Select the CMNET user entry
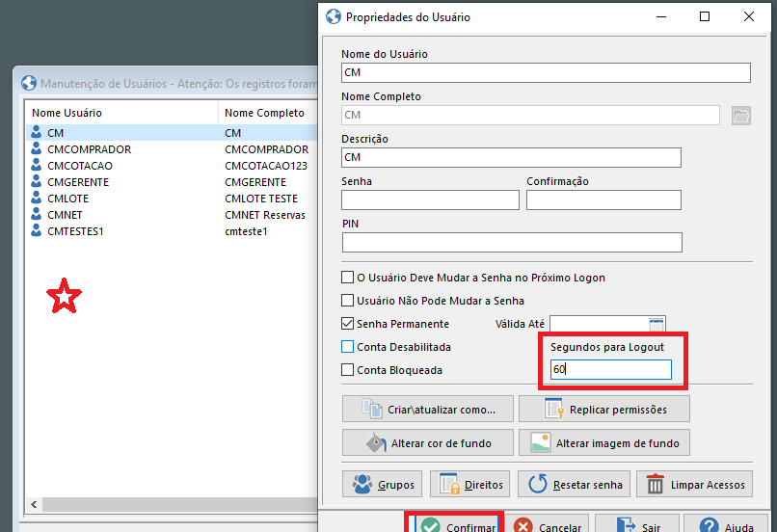Screen dimensions: 777x532 pos(172,215)
